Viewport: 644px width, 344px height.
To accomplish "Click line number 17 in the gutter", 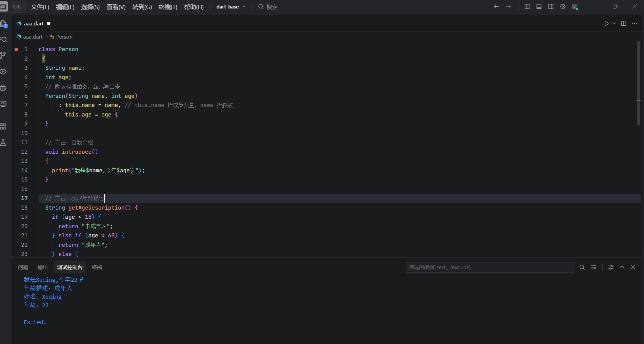I will [24, 198].
